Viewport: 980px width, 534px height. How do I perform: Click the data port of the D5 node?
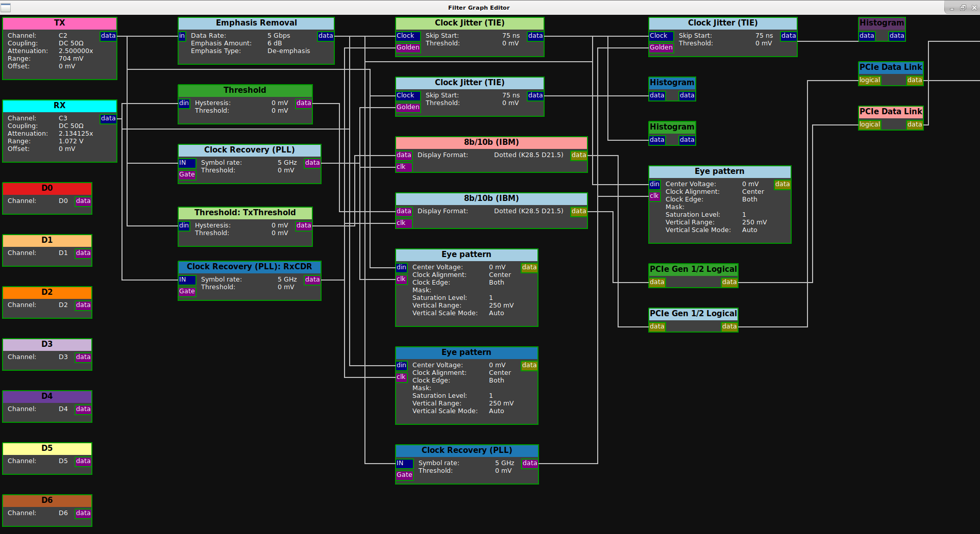(83, 462)
